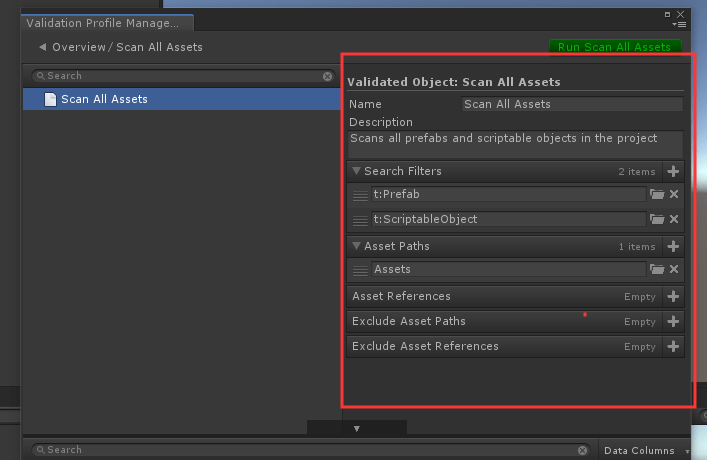Image resolution: width=707 pixels, height=460 pixels.
Task: Select Scan All Assets in profile list
Action: point(104,99)
